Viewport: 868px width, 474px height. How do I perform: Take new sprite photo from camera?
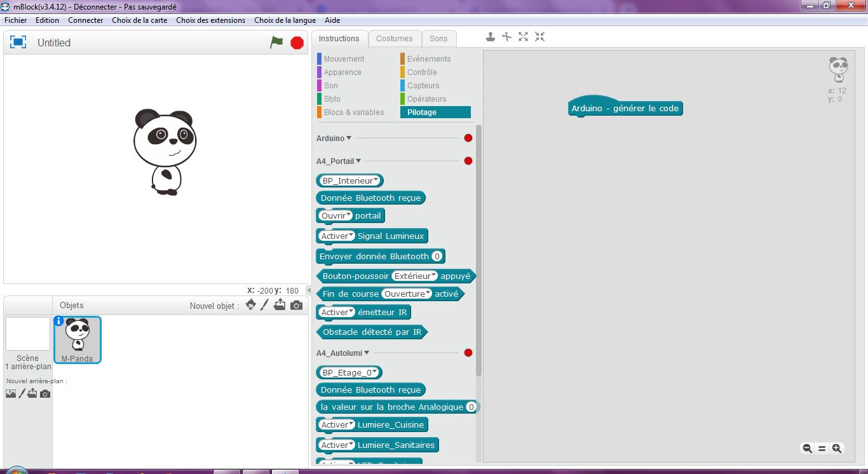click(x=296, y=305)
